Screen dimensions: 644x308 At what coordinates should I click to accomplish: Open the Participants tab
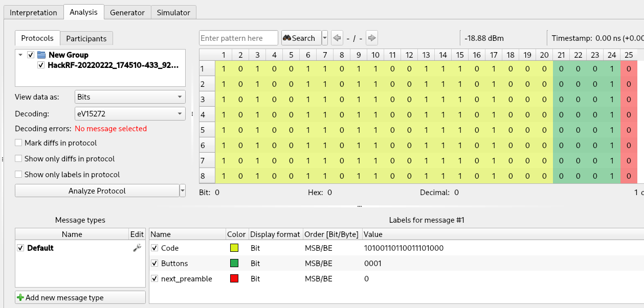(x=86, y=38)
